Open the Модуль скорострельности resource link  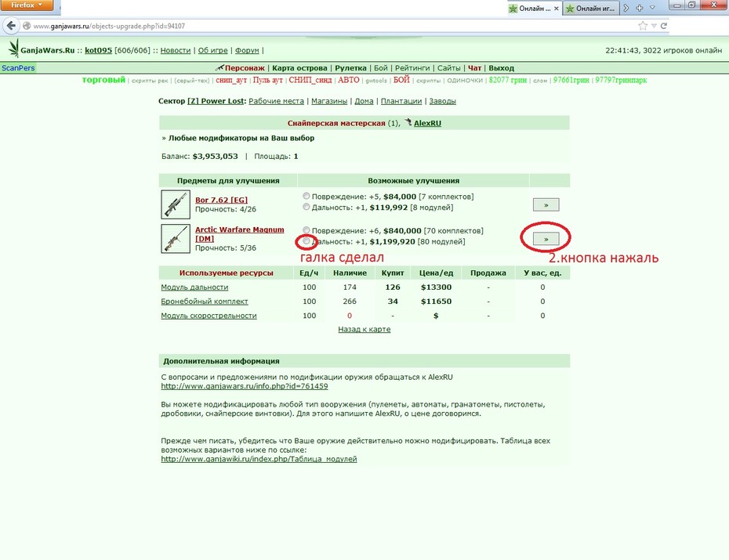coord(209,316)
